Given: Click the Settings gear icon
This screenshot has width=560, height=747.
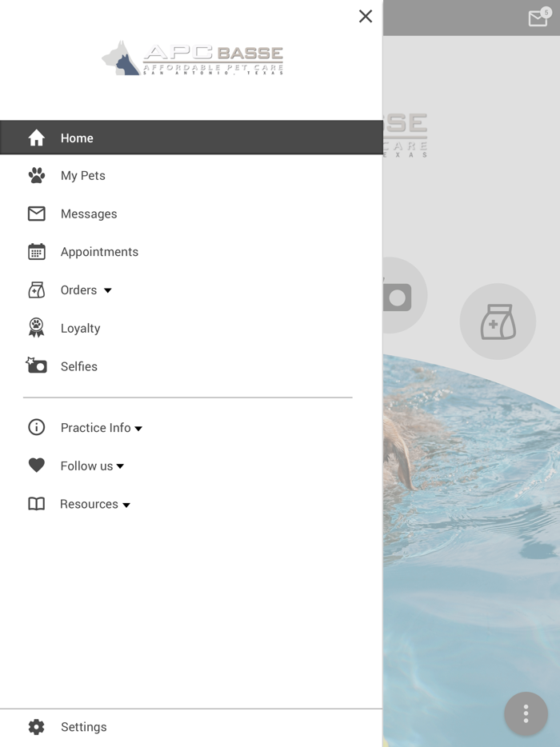Looking at the screenshot, I should pyautogui.click(x=36, y=726).
